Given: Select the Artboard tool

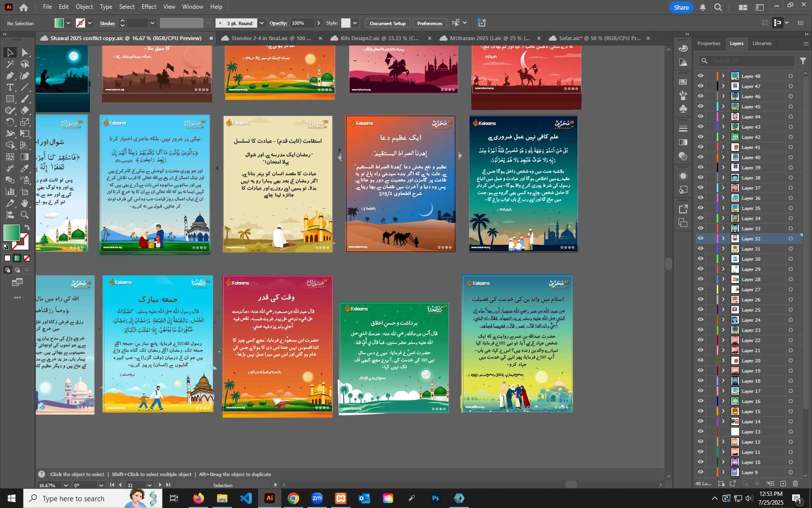Looking at the screenshot, I should (x=25, y=192).
